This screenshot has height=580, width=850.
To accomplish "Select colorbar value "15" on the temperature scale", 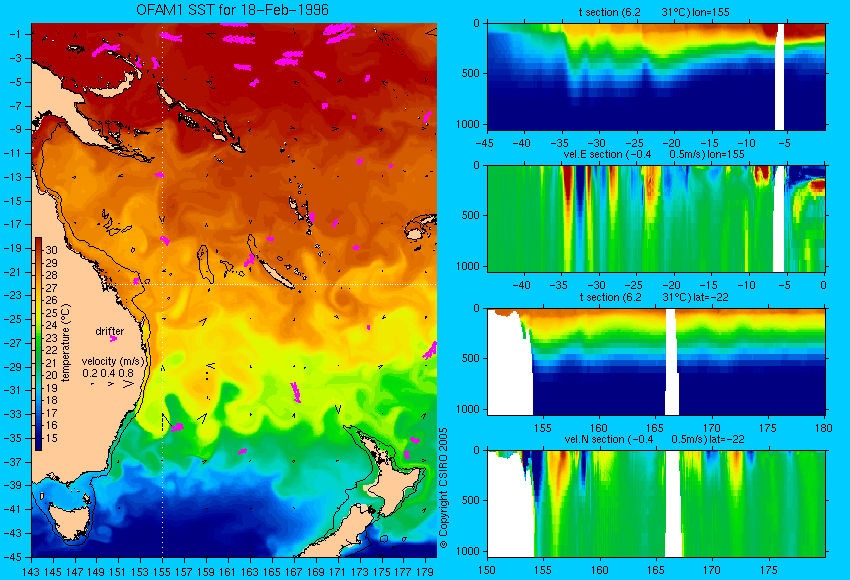I will tap(51, 438).
